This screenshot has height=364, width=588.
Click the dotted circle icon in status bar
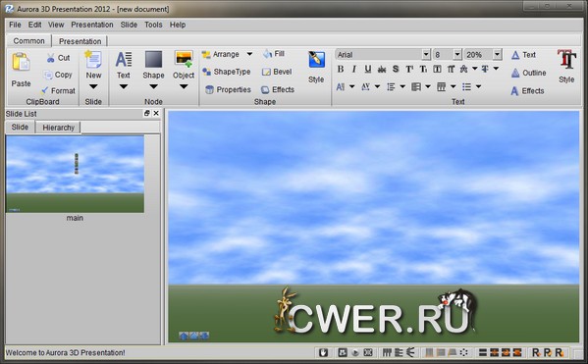click(x=464, y=352)
